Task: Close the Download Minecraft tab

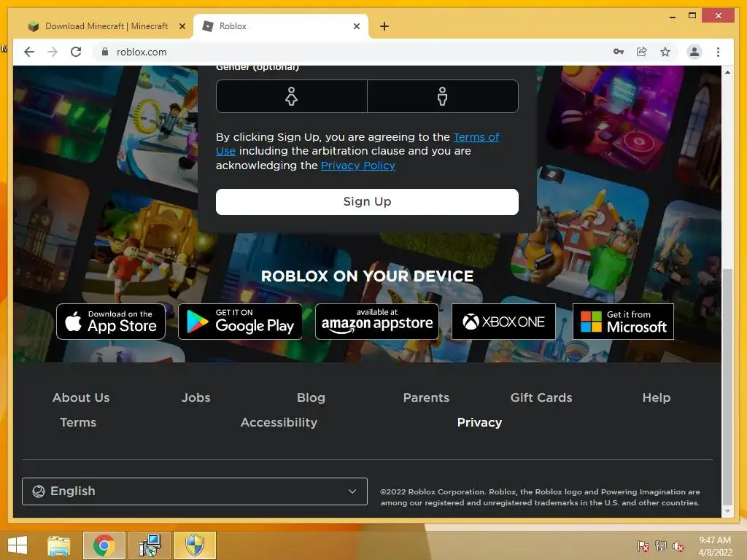Action: pos(182,26)
